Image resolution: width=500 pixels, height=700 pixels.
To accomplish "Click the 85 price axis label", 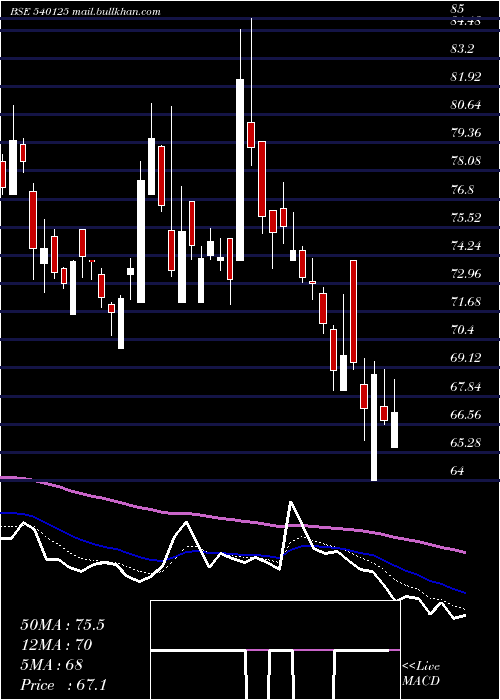I will (x=458, y=8).
